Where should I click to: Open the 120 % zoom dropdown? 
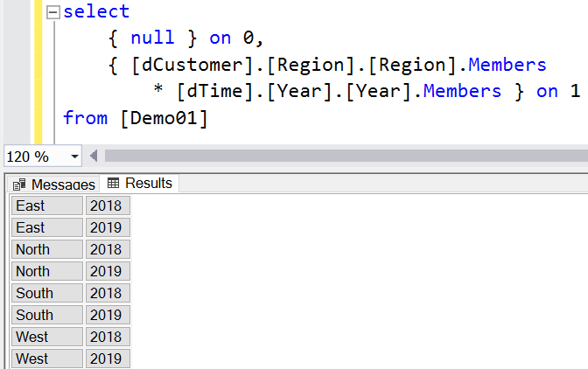click(x=73, y=157)
